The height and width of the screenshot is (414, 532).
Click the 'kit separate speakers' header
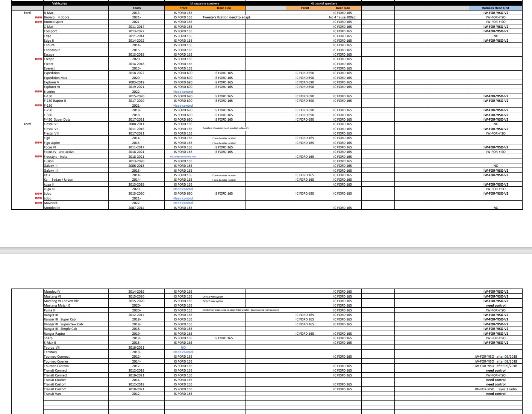[x=205, y=3]
